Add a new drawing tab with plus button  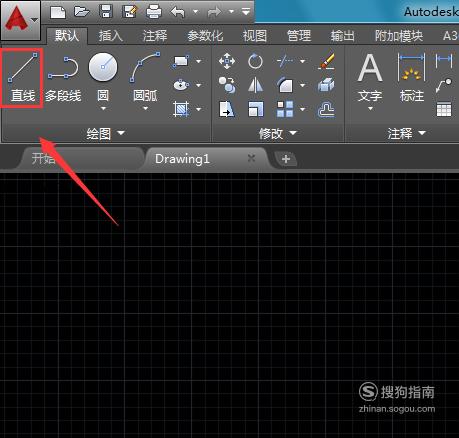click(x=286, y=159)
